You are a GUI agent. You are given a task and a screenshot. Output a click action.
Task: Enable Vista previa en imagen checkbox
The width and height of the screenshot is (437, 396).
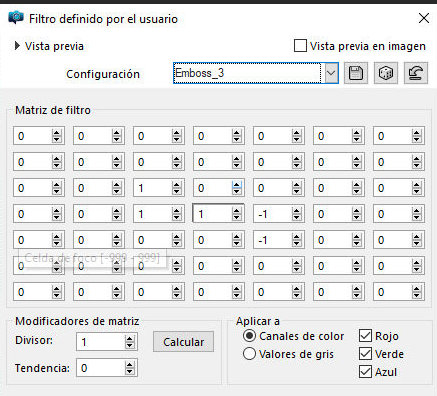click(300, 46)
